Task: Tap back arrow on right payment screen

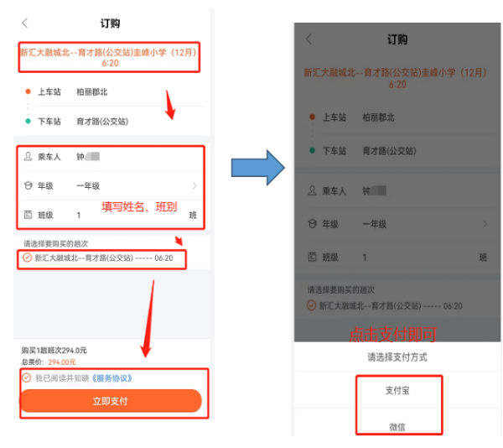Action: 309,39
